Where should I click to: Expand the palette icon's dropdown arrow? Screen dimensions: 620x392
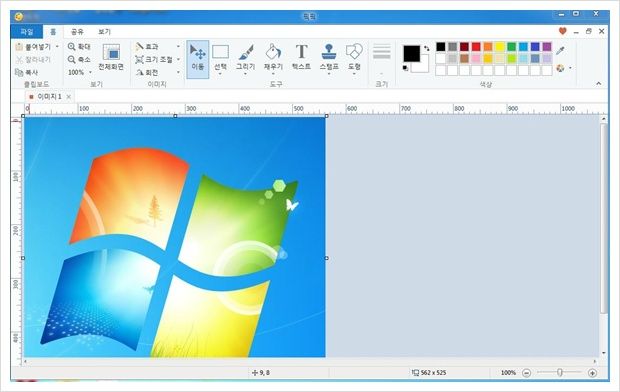click(570, 68)
